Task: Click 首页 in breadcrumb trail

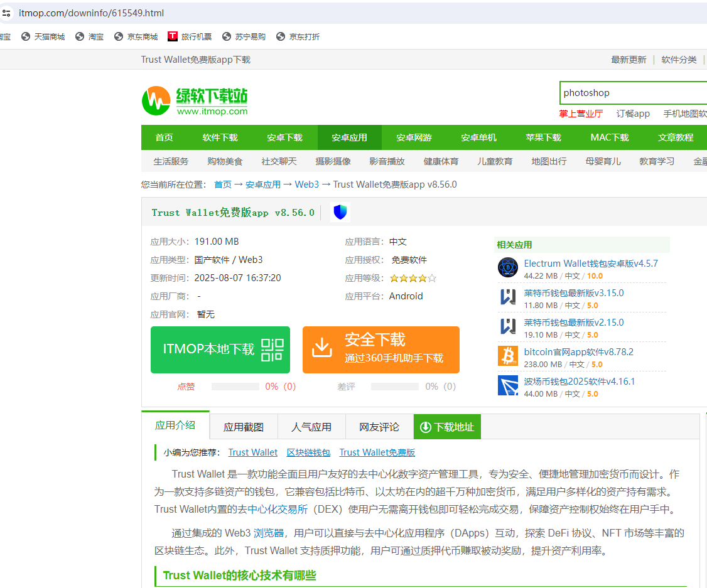Action: (223, 184)
